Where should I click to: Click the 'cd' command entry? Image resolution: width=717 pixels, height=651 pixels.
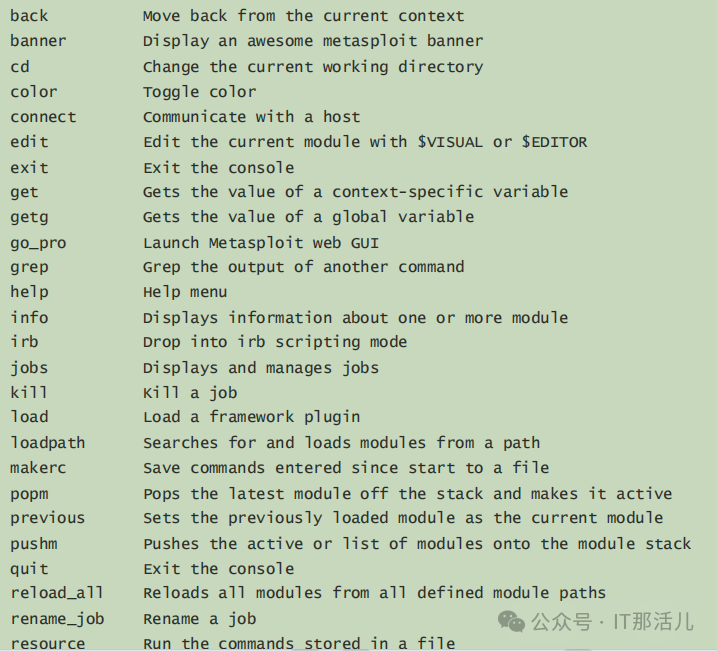(x=20, y=67)
